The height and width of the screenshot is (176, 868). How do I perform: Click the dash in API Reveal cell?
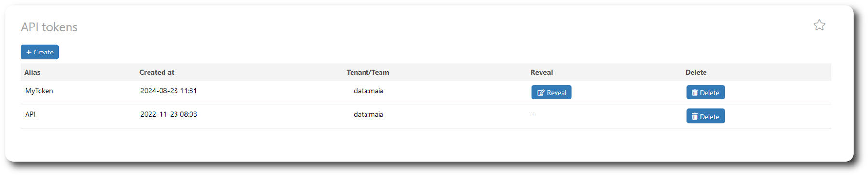tap(533, 115)
